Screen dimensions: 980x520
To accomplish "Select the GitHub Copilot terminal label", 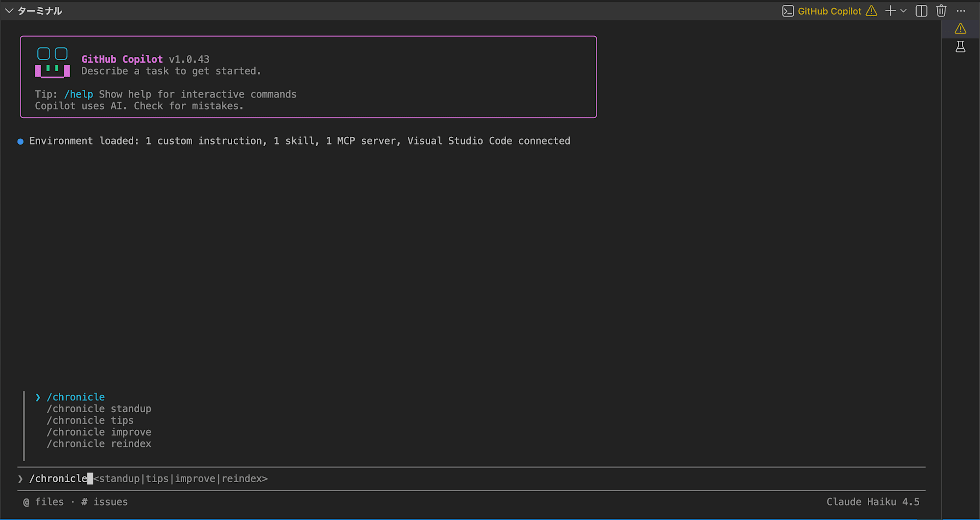I will [x=829, y=11].
